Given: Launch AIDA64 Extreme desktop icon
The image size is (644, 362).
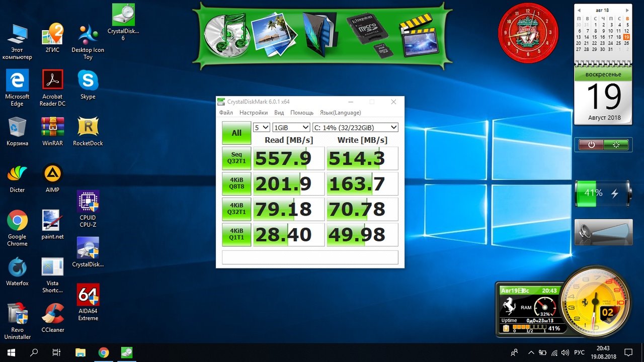Looking at the screenshot, I should (x=88, y=303).
